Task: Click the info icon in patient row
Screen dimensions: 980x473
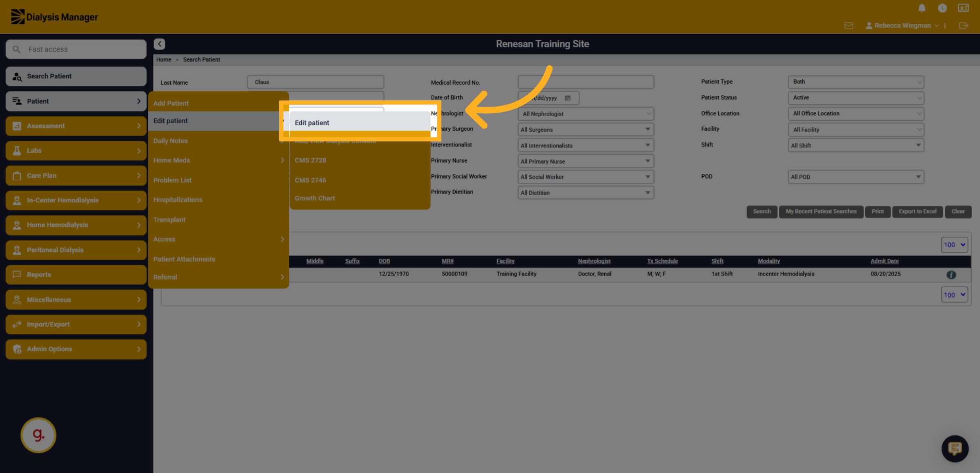Action: point(951,275)
